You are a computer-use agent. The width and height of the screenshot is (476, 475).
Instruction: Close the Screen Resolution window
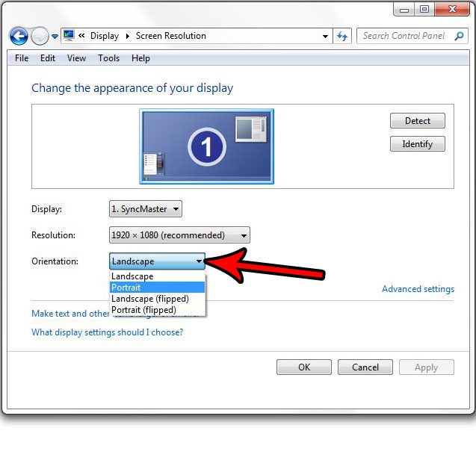452,10
